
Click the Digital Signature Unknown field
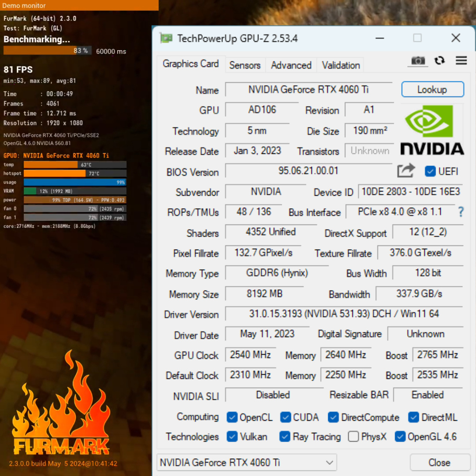pos(426,334)
